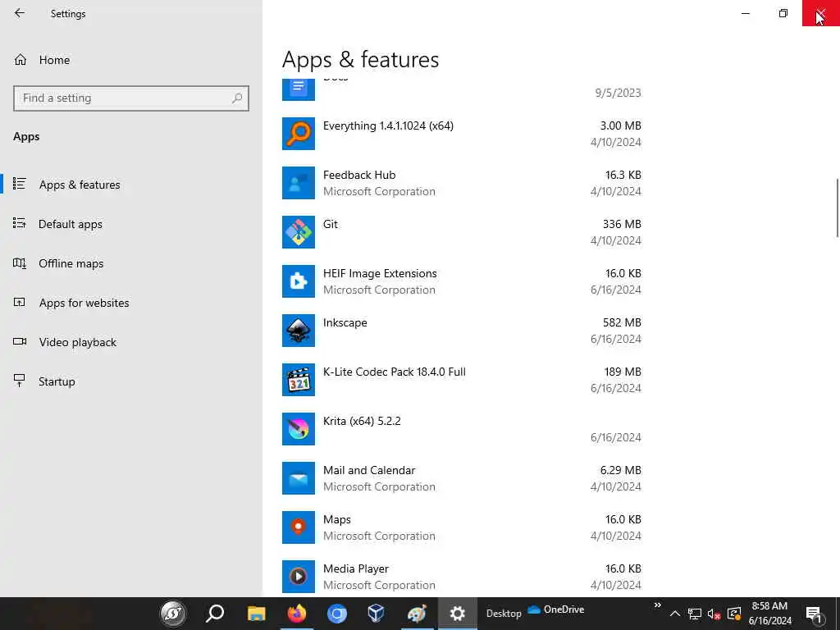
Task: Show hidden tray icons chevron
Action: (x=675, y=614)
